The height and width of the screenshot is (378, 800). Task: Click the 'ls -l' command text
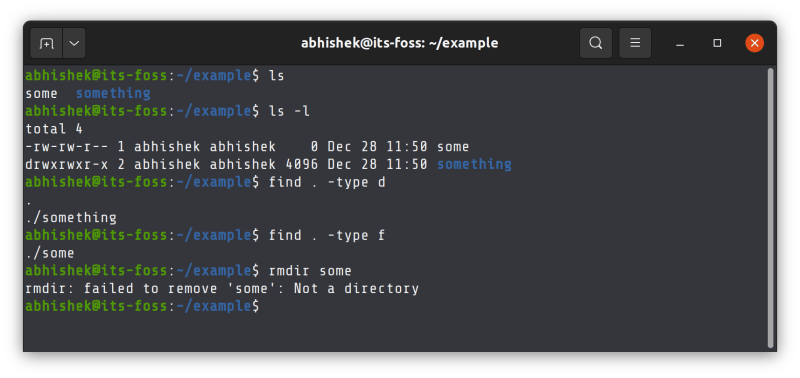(x=289, y=111)
